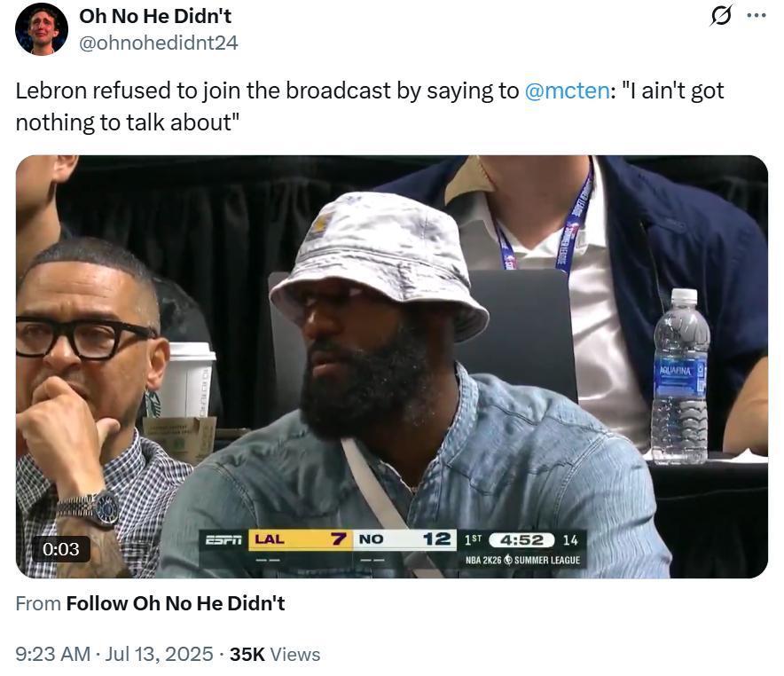
Task: Open the Oh No He Didn't profile avatar
Action: (x=42, y=29)
